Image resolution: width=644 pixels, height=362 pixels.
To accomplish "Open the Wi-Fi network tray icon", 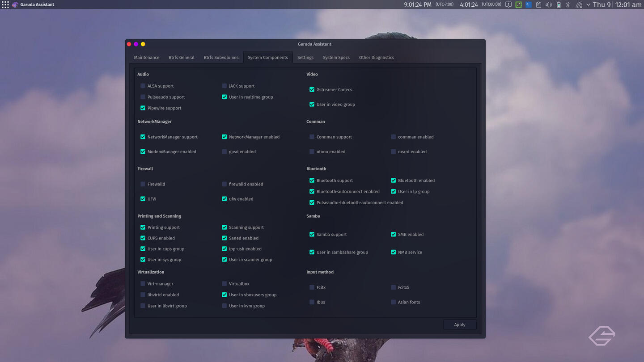I will click(x=579, y=4).
